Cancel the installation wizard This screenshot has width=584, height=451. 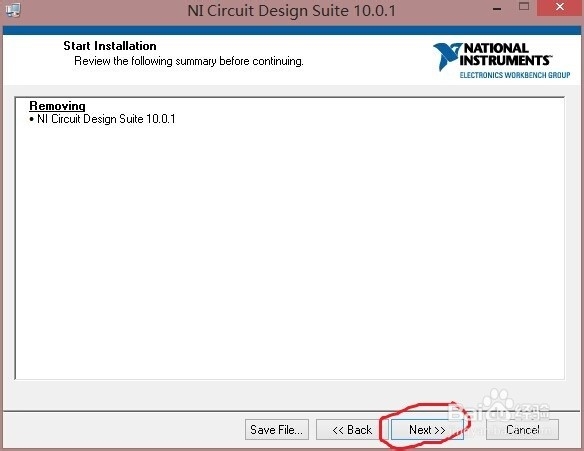click(522, 429)
